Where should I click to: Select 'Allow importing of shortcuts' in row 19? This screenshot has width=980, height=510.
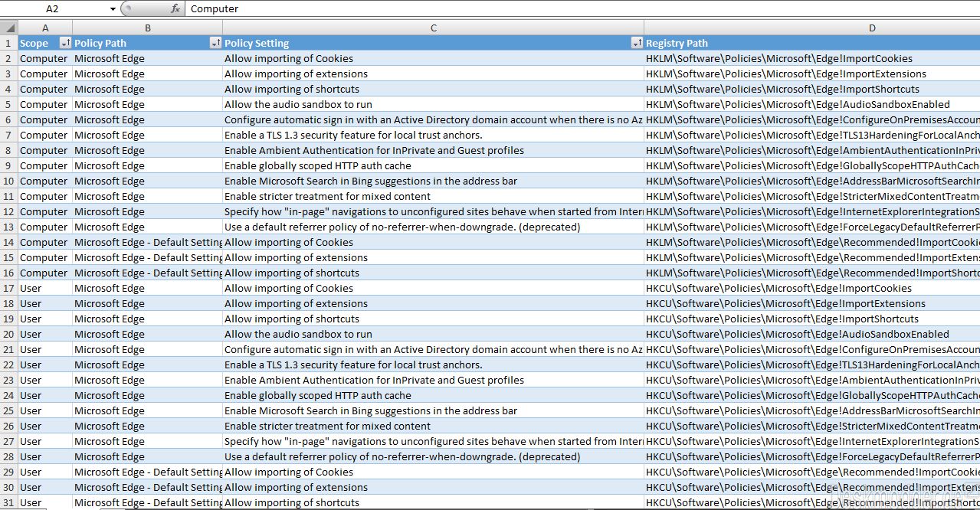tap(434, 319)
